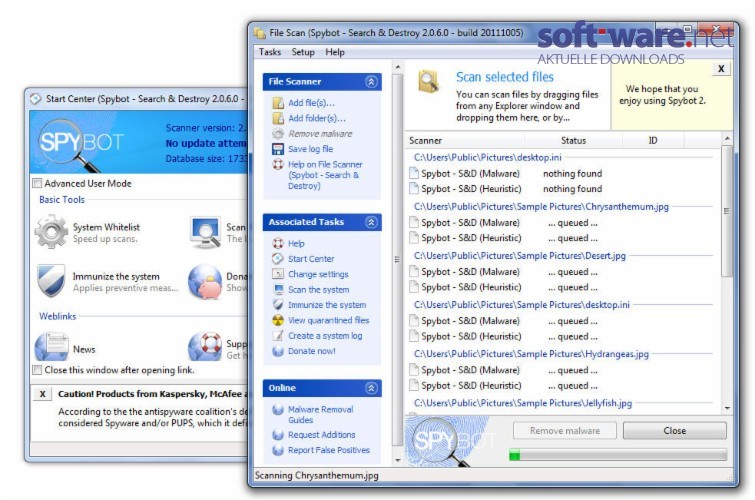Click 'Scanning Chrysanthemum.jpg' status bar text
Viewport: 755px width, 500px height.
(316, 475)
